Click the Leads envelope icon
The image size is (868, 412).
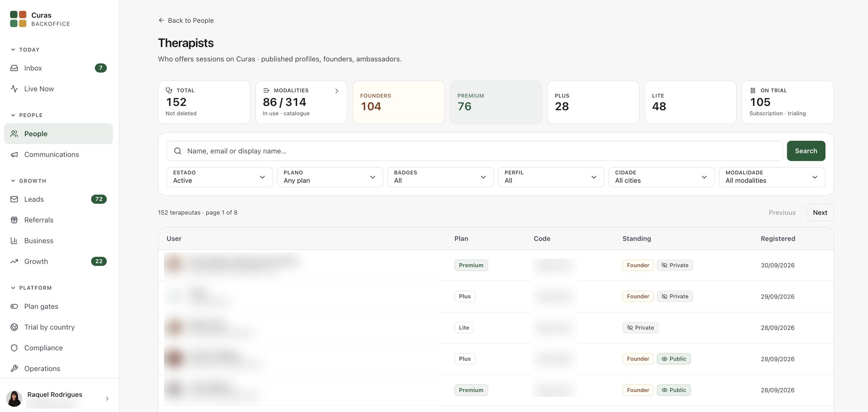[x=14, y=199]
